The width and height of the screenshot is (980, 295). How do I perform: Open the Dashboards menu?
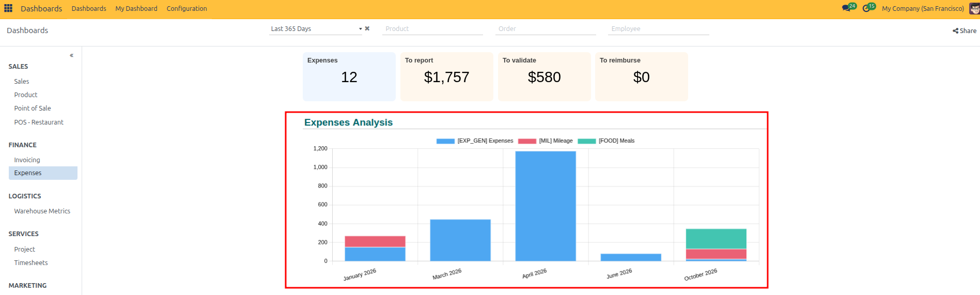(89, 9)
